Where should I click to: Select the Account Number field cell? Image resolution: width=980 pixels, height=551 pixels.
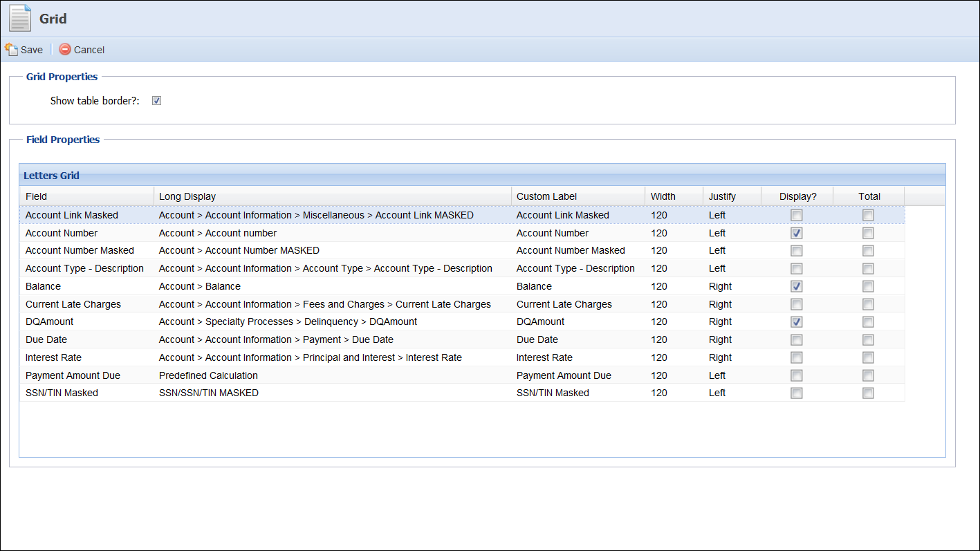[x=86, y=233]
